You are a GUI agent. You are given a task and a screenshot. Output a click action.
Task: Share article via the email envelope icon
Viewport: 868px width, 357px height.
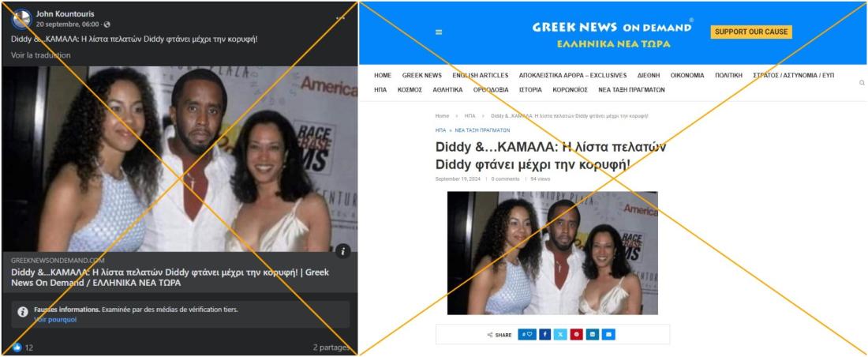609,334
